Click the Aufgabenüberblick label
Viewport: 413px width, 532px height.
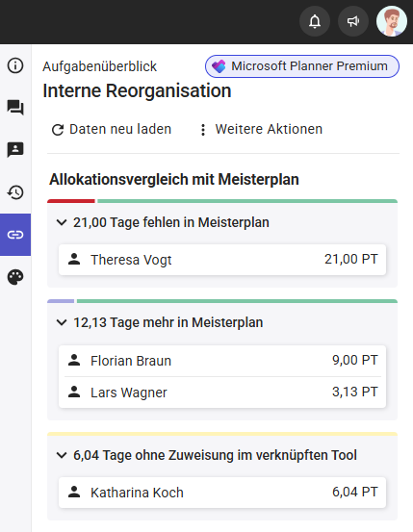99,66
